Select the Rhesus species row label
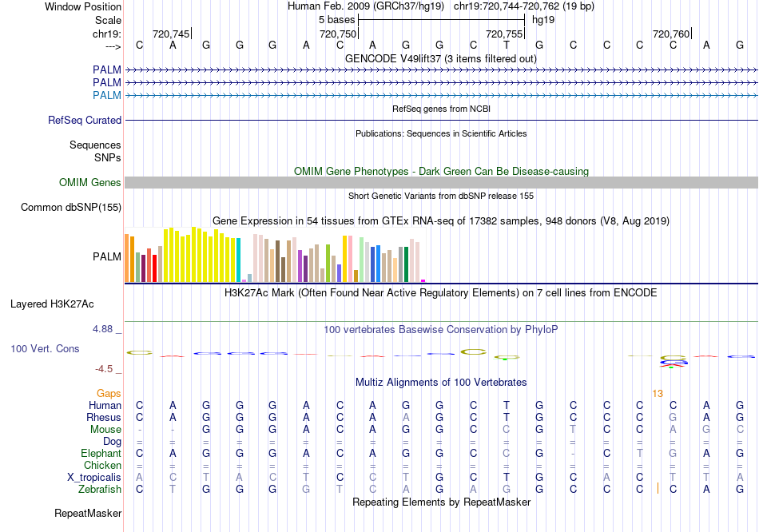759x532 pixels. (x=104, y=417)
